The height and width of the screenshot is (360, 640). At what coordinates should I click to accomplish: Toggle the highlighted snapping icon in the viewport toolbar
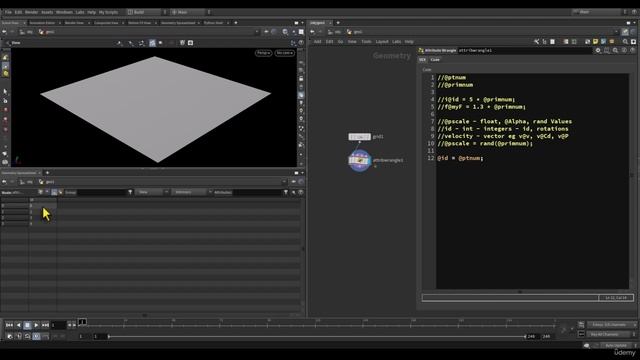tap(152, 43)
